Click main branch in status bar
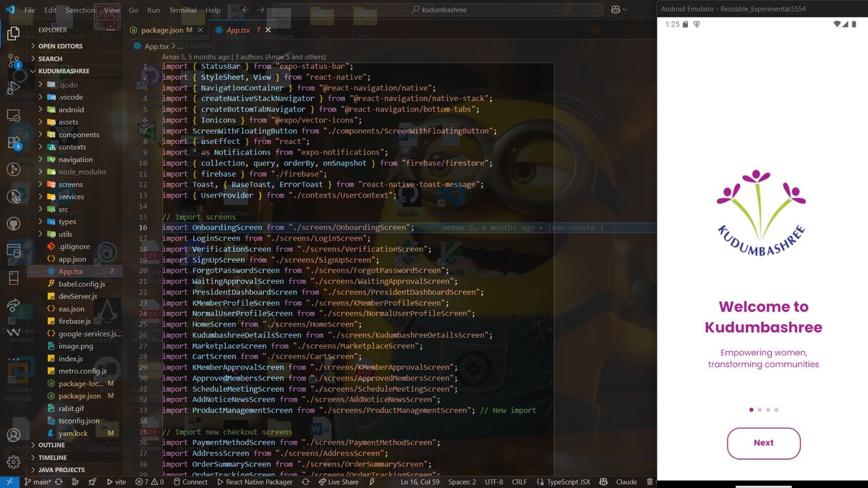The height and width of the screenshot is (488, 868). (36, 481)
